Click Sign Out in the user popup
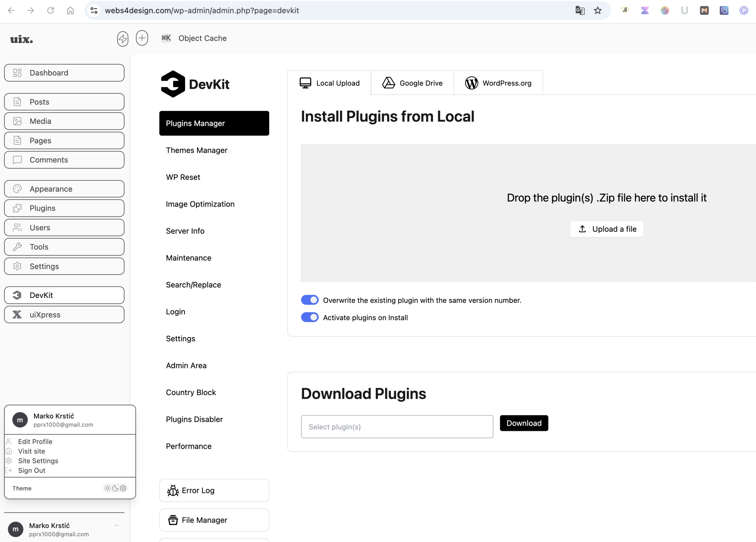The image size is (756, 542). (x=31, y=470)
